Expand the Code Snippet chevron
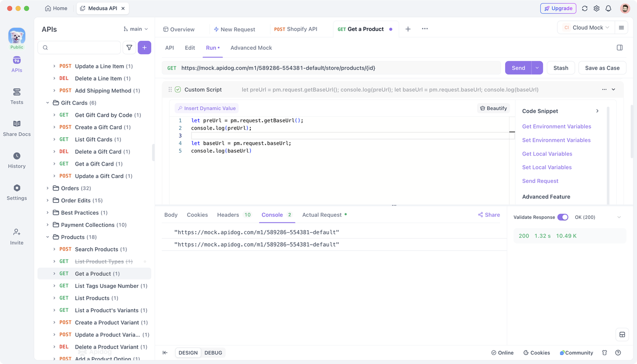637x364 pixels. coord(597,111)
